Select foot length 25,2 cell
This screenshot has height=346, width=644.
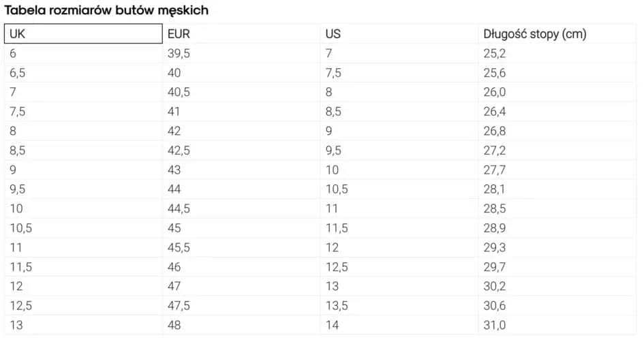[x=557, y=53]
